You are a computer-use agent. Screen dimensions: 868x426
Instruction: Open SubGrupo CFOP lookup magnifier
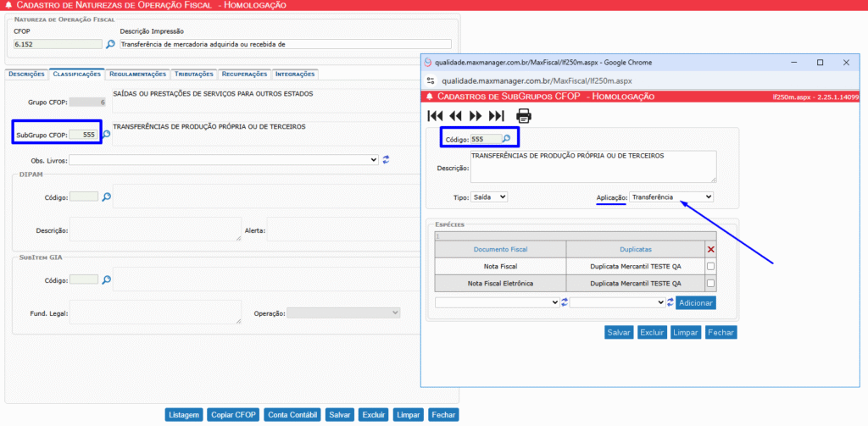pos(107,134)
